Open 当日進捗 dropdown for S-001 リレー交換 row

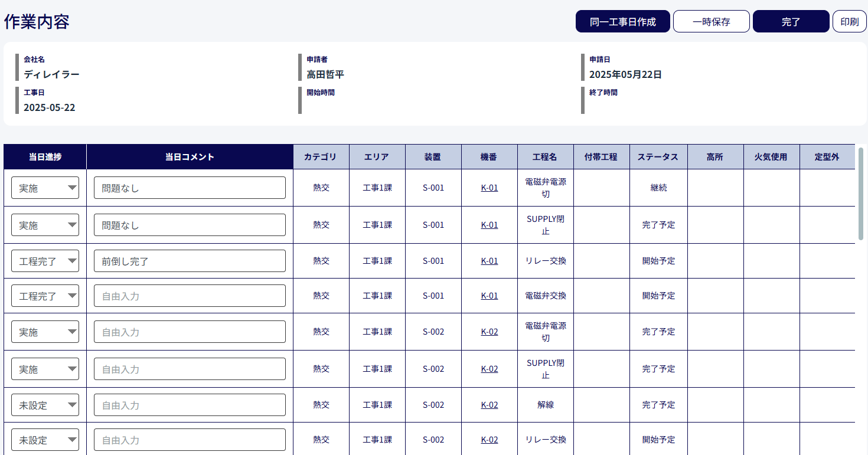click(45, 261)
